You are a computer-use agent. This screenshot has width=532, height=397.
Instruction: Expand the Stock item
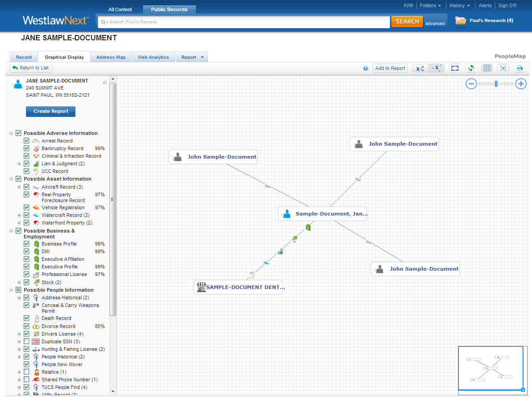click(x=19, y=282)
